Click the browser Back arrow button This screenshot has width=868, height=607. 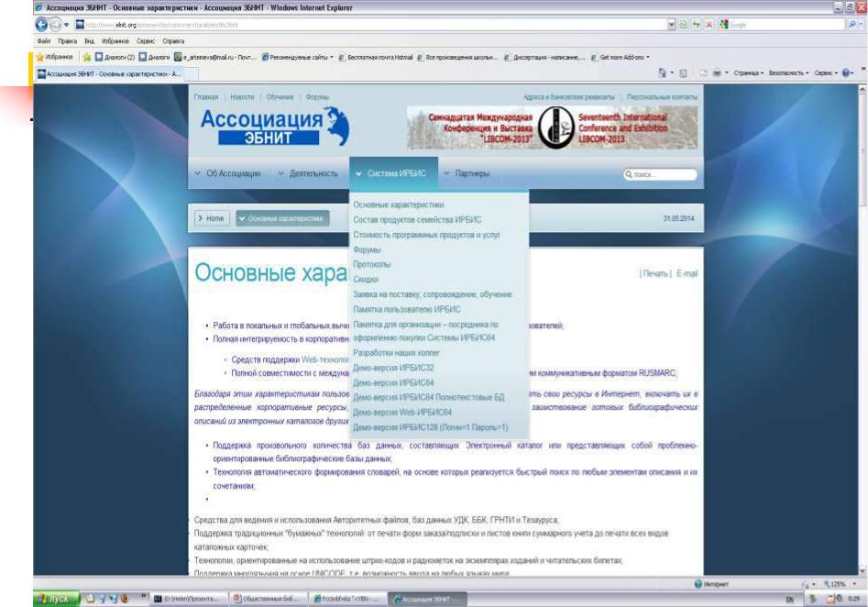[x=41, y=25]
